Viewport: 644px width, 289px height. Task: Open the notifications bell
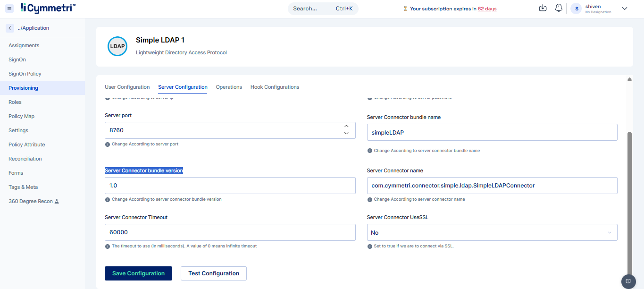click(x=559, y=8)
